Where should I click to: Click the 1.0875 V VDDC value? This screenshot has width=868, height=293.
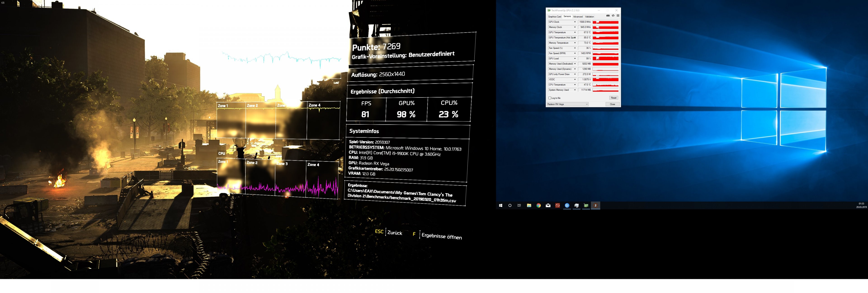click(585, 79)
